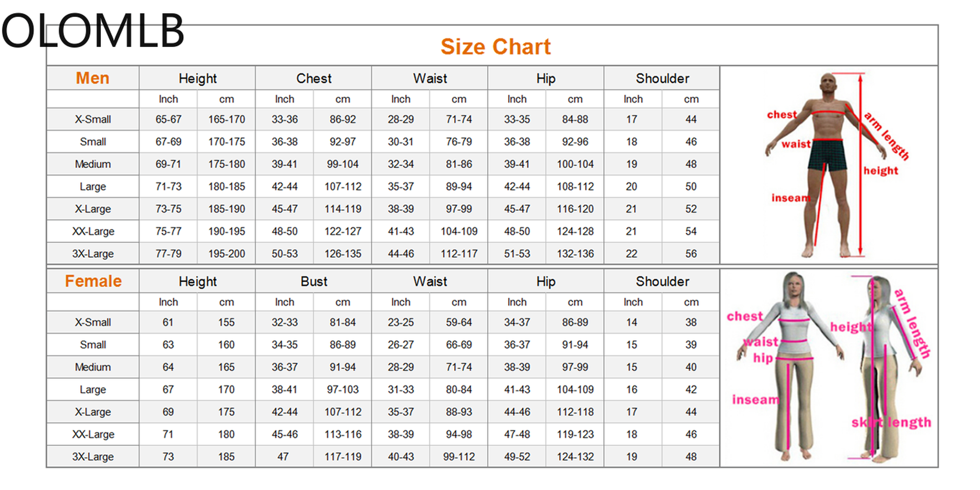Click the side-view female figure illustration
980x490 pixels.
point(880,367)
